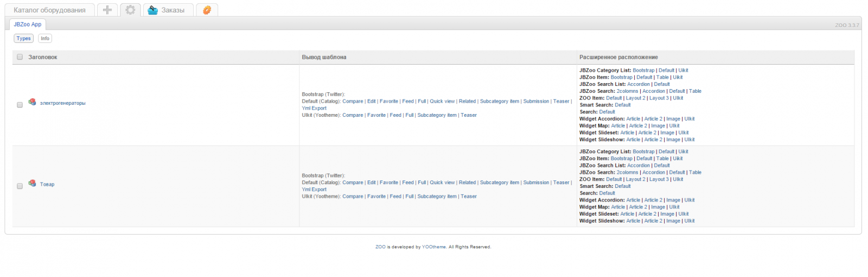Open the orange gear icon tab

click(207, 10)
